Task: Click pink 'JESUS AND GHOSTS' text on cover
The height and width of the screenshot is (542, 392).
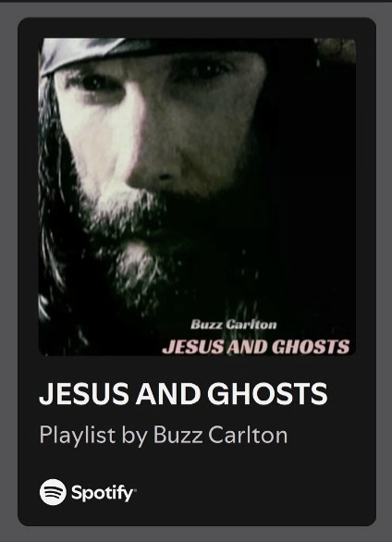Action: [x=256, y=347]
